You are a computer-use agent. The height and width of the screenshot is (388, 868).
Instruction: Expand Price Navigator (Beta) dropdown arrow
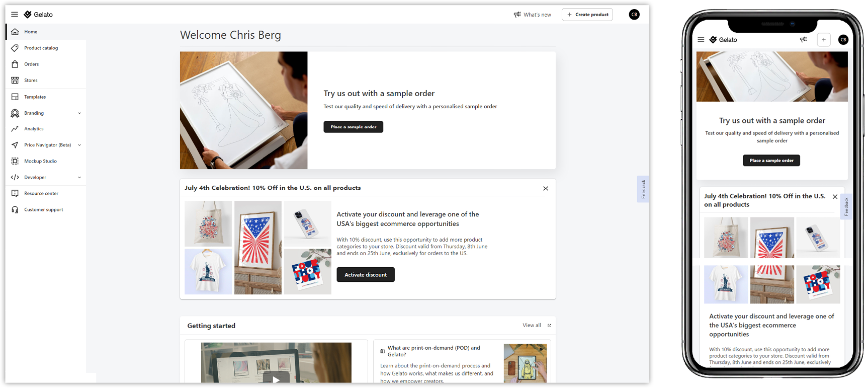[x=79, y=145]
